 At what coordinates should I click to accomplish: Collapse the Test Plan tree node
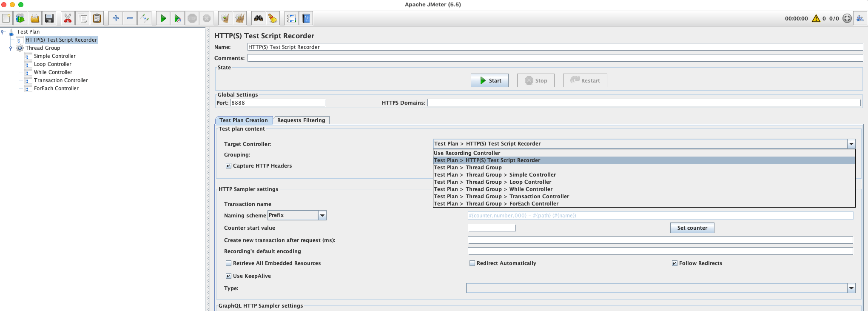tap(3, 32)
